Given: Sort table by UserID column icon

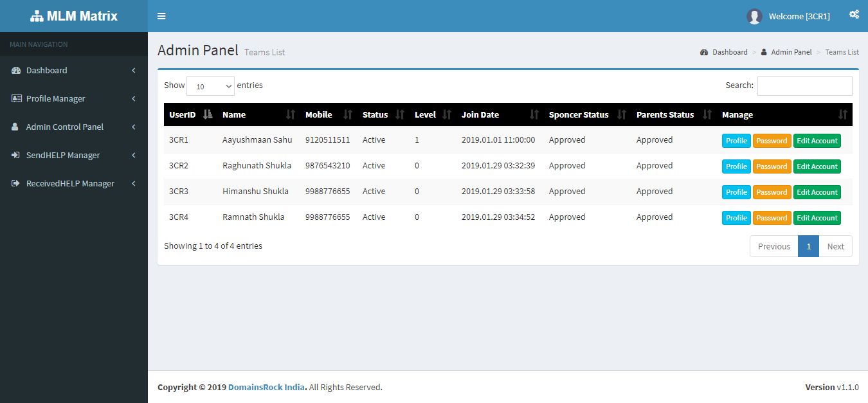Looking at the screenshot, I should click(207, 114).
